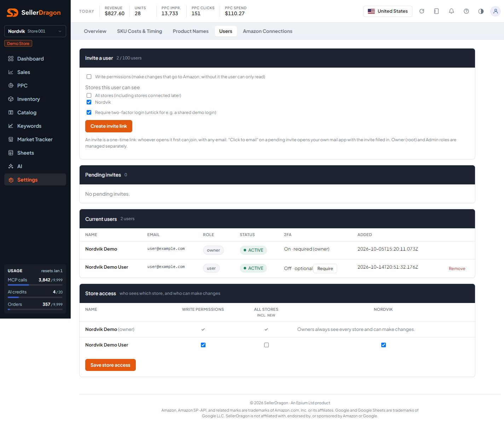The image size is (504, 429).
Task: Open the United States marketplace dropdown
Action: tap(388, 11)
